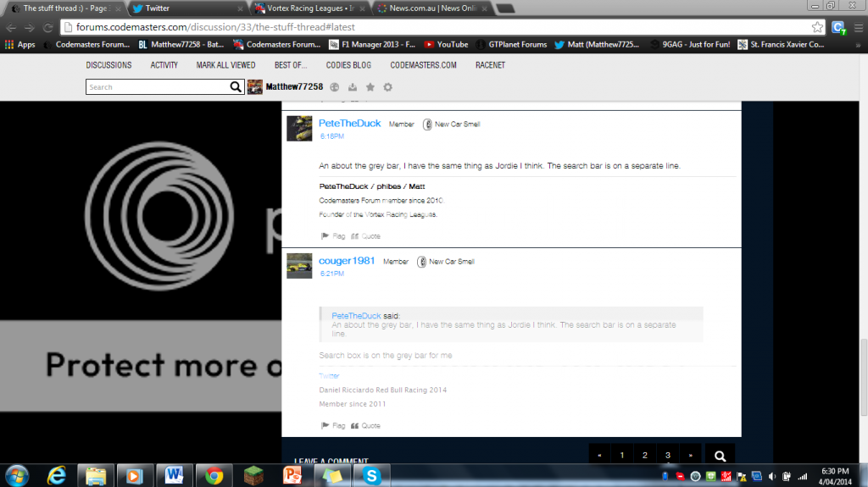Go to previous page arrow in pager

599,455
